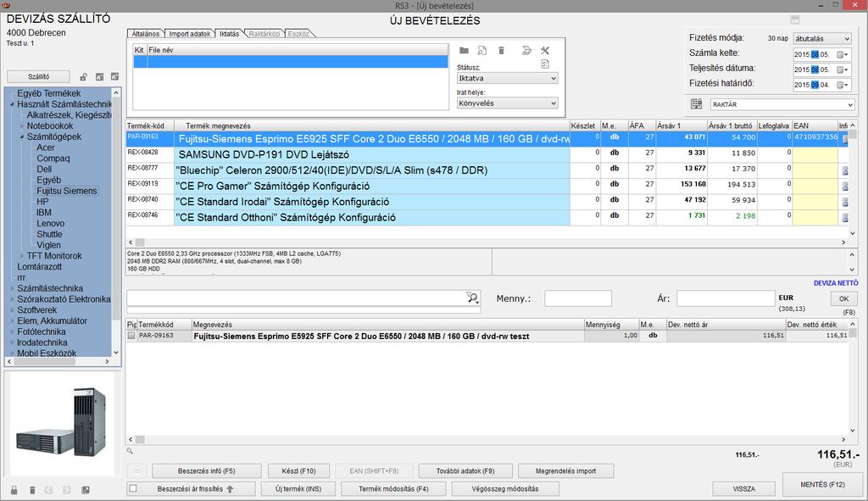Viewport: 868px width, 501px height.
Task: Click the Termék megnevezés column header
Action: coord(372,125)
